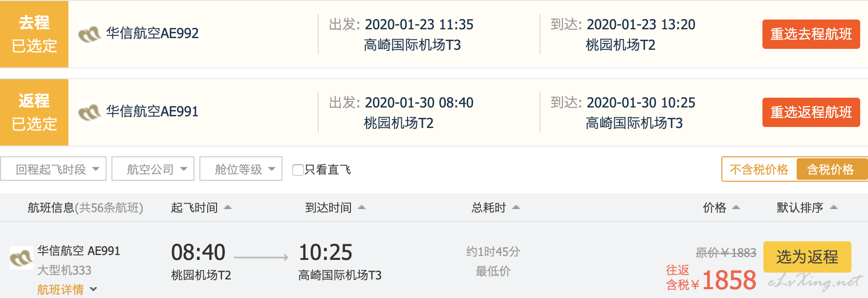Image resolution: width=868 pixels, height=298 pixels.
Task: Switch to 不含税价格 price view
Action: [759, 170]
